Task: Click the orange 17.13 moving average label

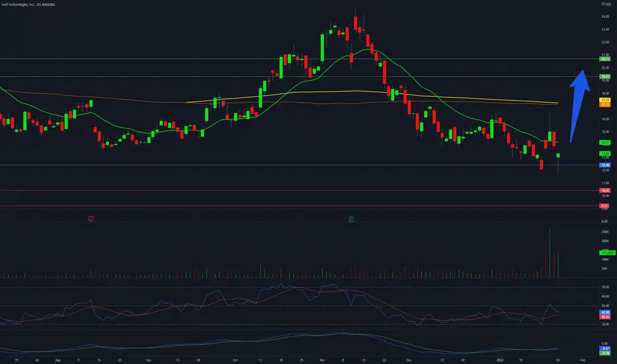Action: (x=605, y=105)
